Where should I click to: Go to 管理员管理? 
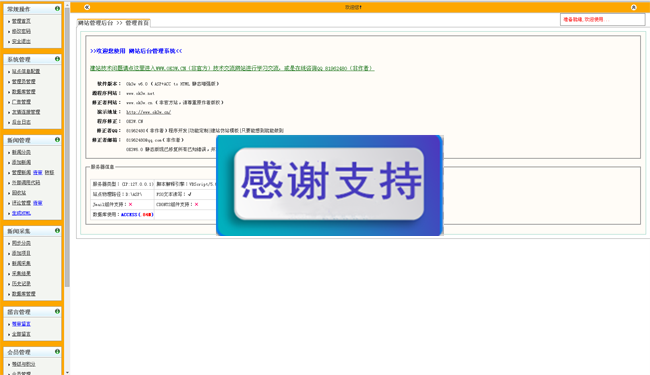point(23,82)
